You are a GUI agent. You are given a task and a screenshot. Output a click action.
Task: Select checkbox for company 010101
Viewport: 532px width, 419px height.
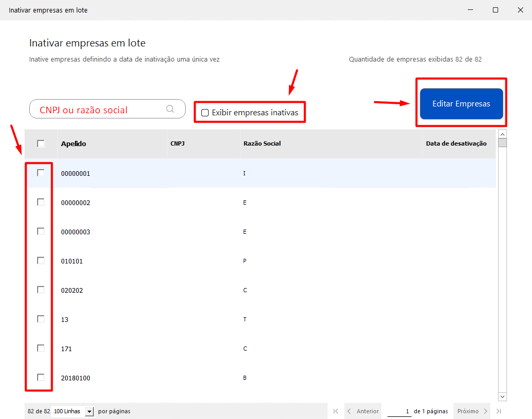[x=41, y=260]
